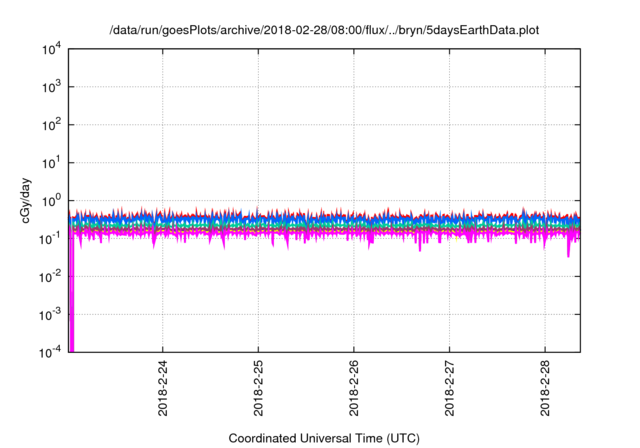640x448 pixels.
Task: Click the 10^3 y-axis label
Action: pyautogui.click(x=51, y=87)
